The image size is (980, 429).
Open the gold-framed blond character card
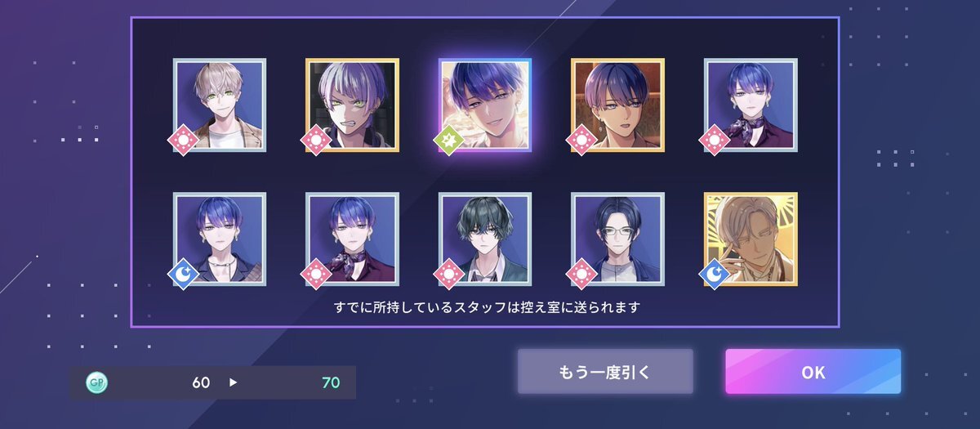[751, 239]
